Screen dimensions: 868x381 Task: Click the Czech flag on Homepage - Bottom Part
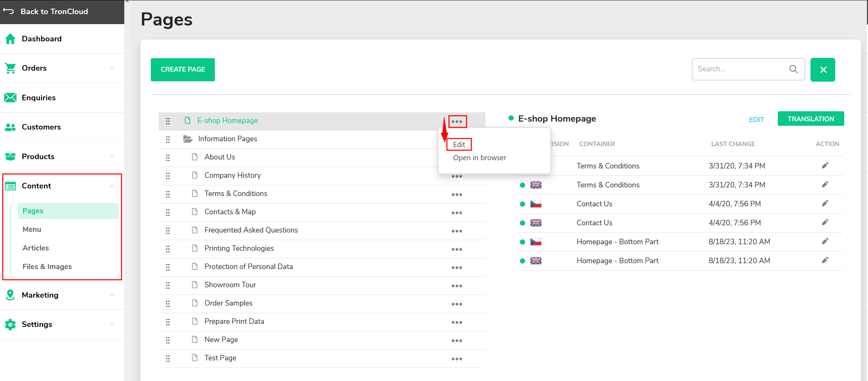pos(536,242)
